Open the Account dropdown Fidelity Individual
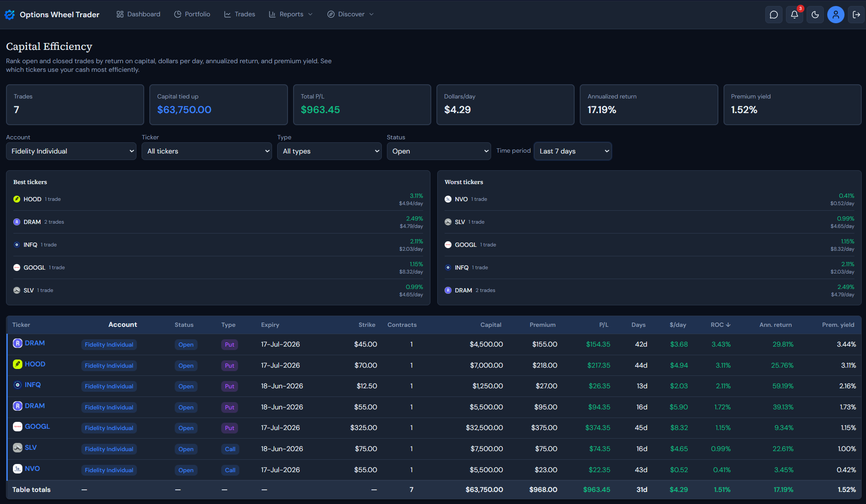 [71, 151]
